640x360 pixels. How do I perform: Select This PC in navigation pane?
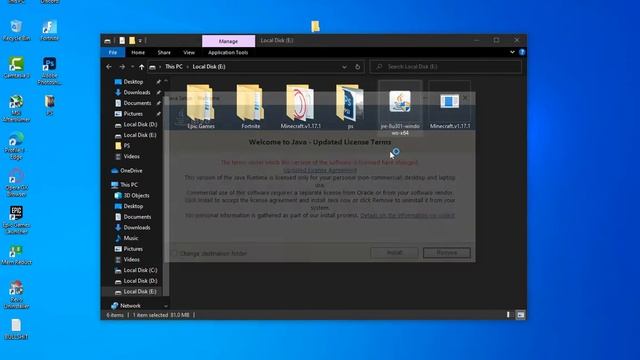129,185
